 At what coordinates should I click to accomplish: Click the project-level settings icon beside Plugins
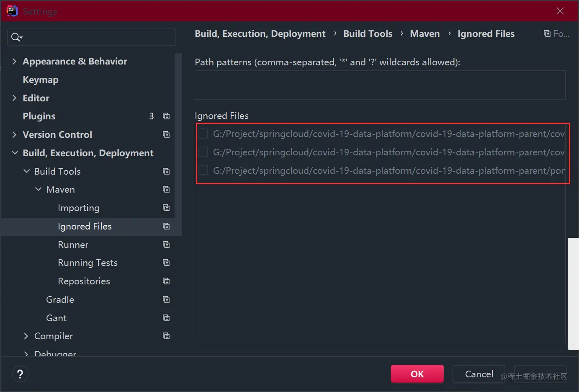(x=166, y=116)
